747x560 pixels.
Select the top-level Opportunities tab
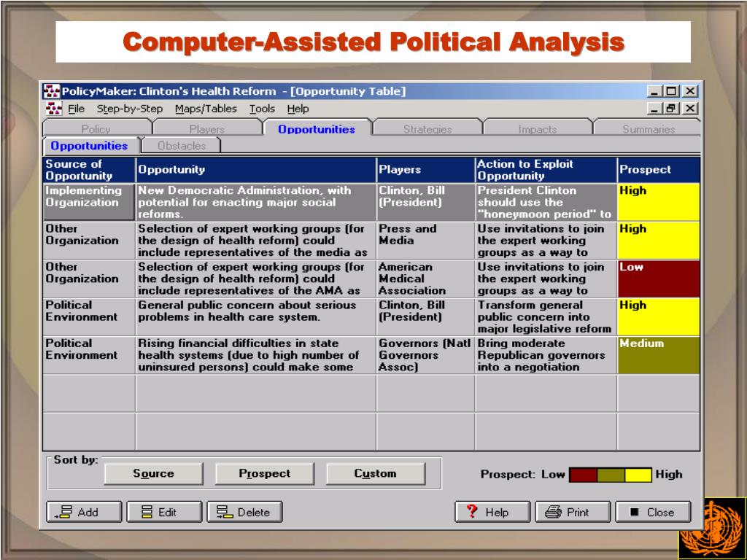[317, 128]
